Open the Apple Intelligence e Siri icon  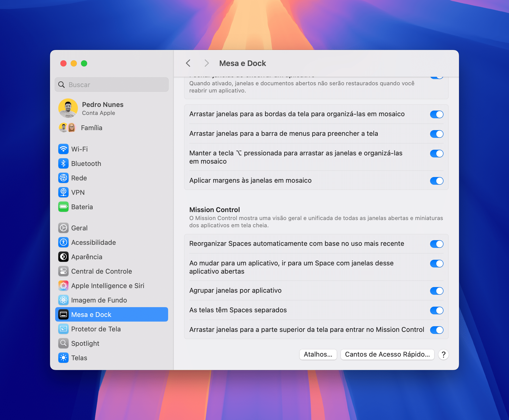[x=63, y=285]
